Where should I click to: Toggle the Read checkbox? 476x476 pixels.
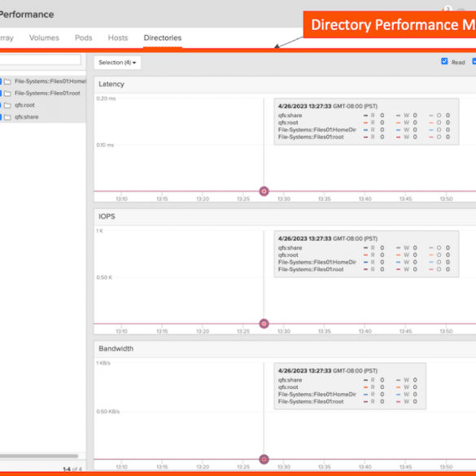pyautogui.click(x=444, y=61)
